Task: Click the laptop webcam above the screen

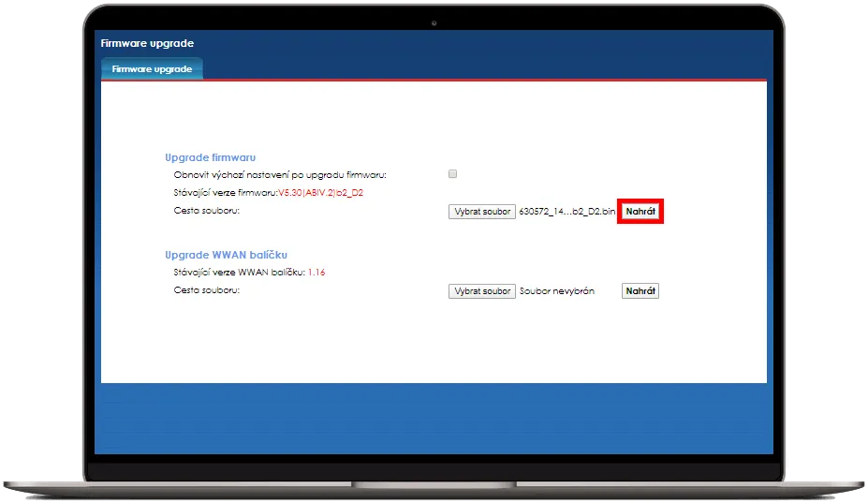Action: point(434,21)
